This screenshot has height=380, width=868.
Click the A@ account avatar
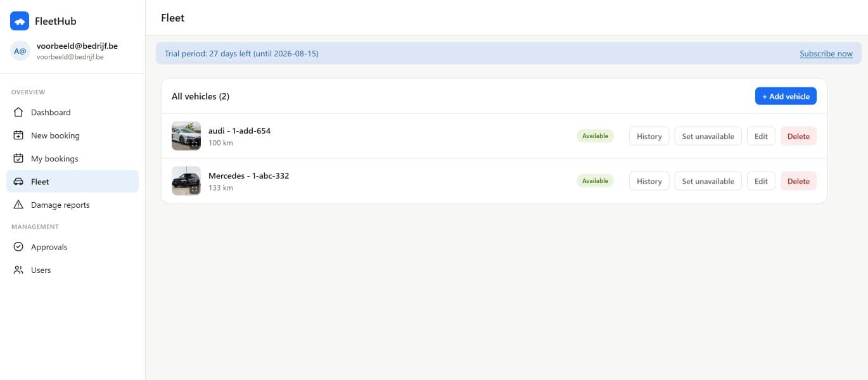pyautogui.click(x=20, y=51)
